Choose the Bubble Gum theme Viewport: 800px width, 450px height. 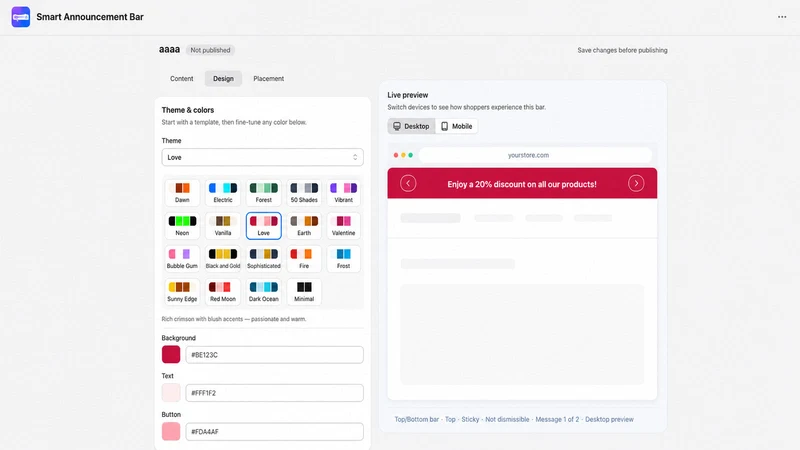[x=182, y=259]
